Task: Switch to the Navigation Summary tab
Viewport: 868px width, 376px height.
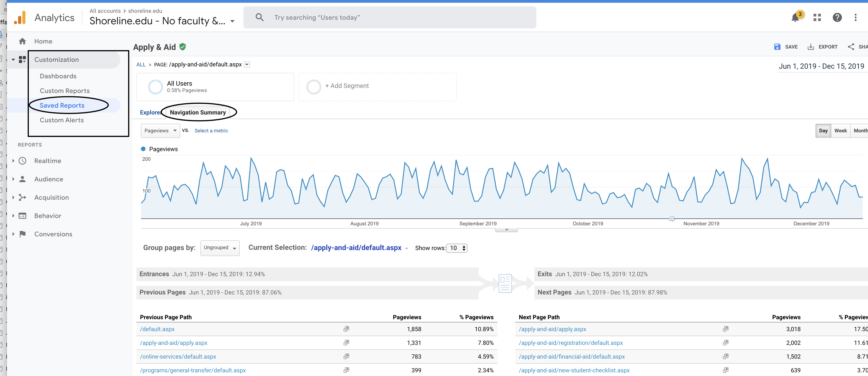Action: [198, 113]
